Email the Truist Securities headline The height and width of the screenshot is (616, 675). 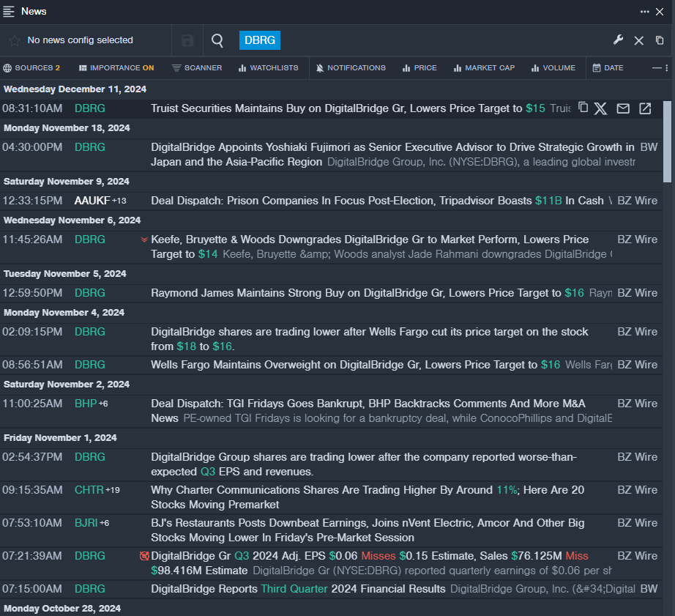click(x=623, y=108)
